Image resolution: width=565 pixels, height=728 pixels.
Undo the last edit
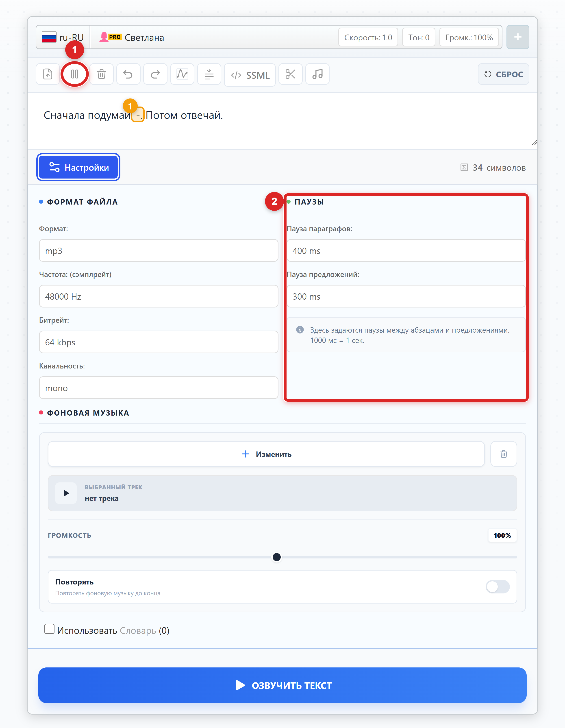(x=128, y=74)
